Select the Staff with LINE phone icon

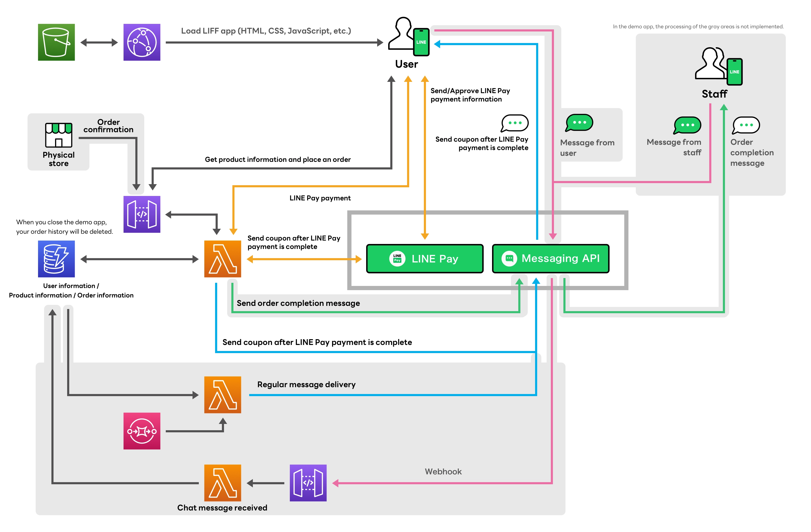[718, 66]
